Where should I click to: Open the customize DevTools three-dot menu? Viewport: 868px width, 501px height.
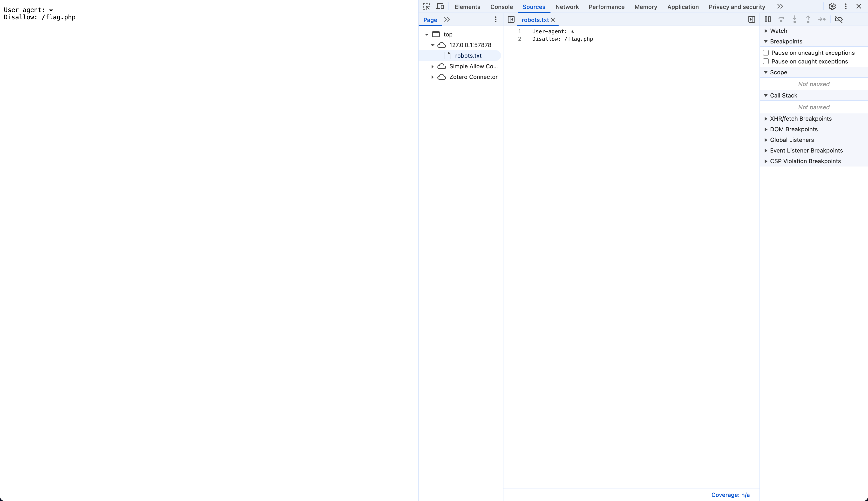tap(846, 7)
